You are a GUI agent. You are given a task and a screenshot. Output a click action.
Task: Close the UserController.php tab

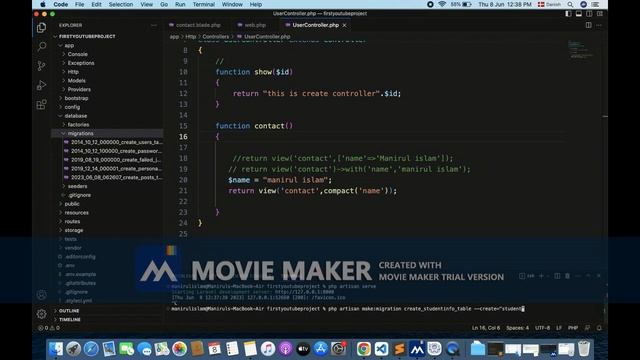(344, 25)
